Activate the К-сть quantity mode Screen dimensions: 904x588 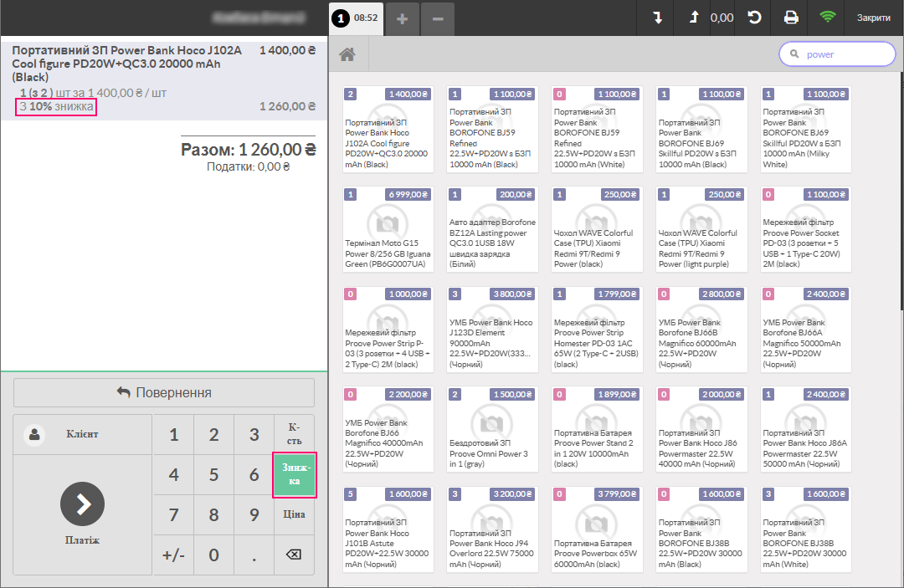294,434
